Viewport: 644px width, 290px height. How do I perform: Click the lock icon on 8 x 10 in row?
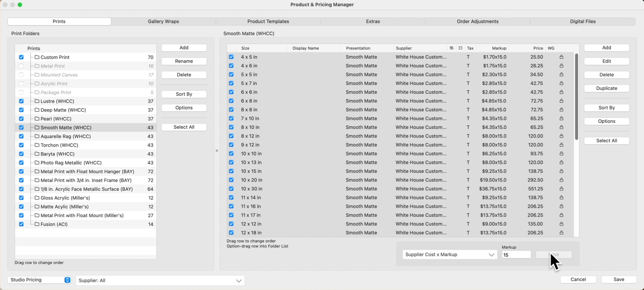point(561,127)
